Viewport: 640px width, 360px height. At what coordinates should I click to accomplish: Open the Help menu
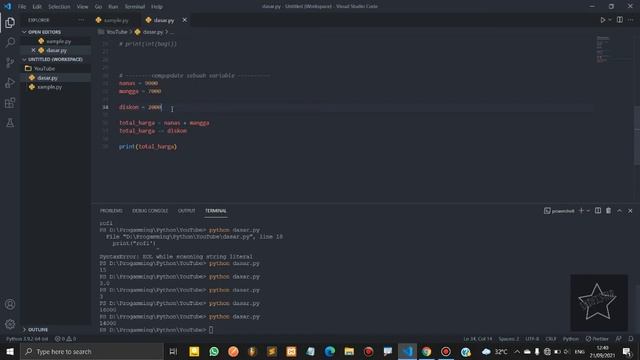coord(156,7)
